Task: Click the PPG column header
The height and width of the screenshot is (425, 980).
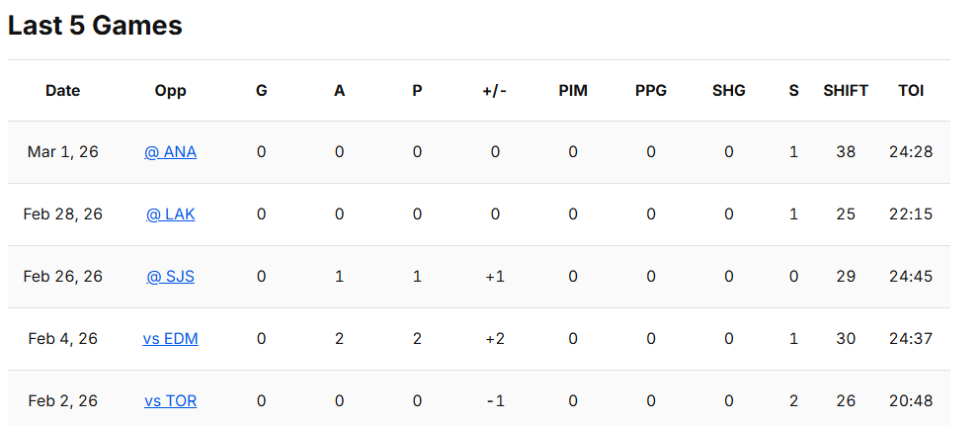Action: coord(651,91)
